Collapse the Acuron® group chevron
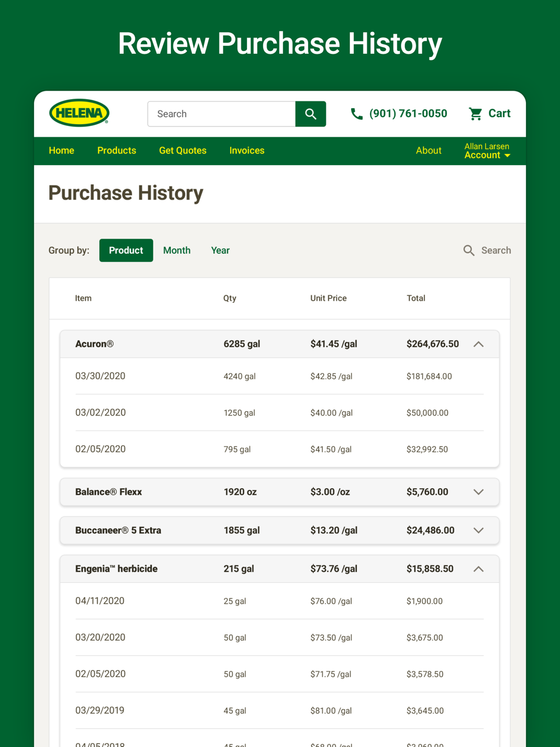The image size is (560, 747). [x=478, y=344]
